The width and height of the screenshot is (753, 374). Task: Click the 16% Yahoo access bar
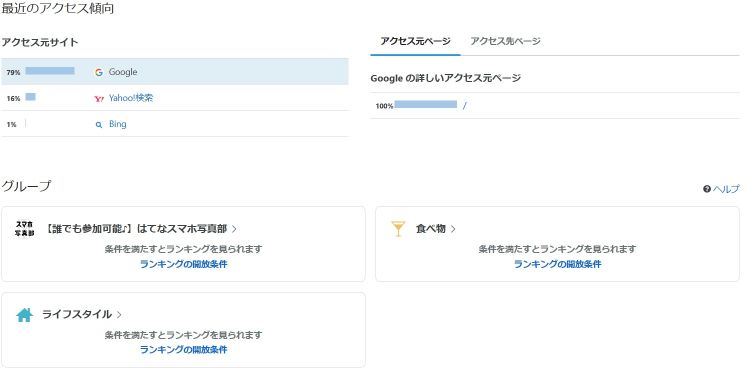coord(30,97)
